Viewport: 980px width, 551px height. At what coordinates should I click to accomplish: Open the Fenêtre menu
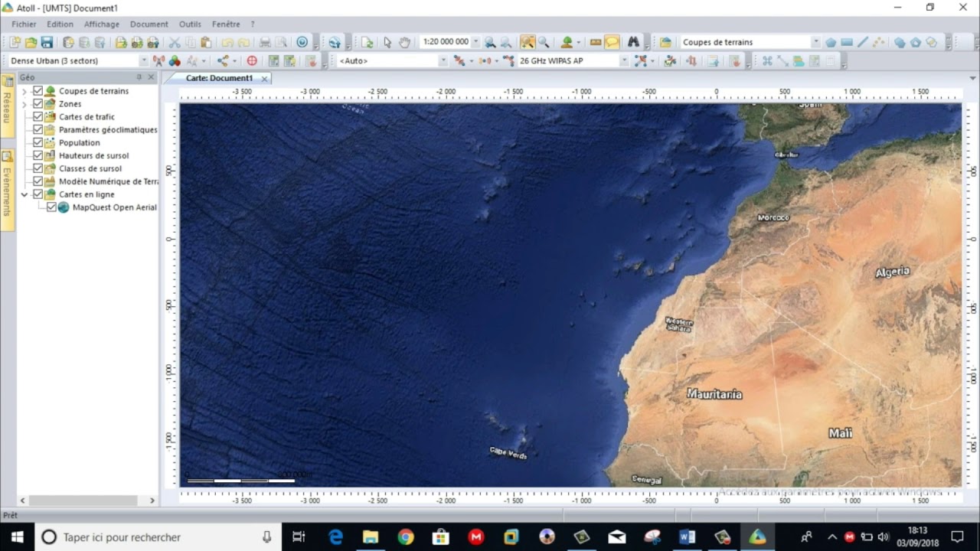(226, 24)
